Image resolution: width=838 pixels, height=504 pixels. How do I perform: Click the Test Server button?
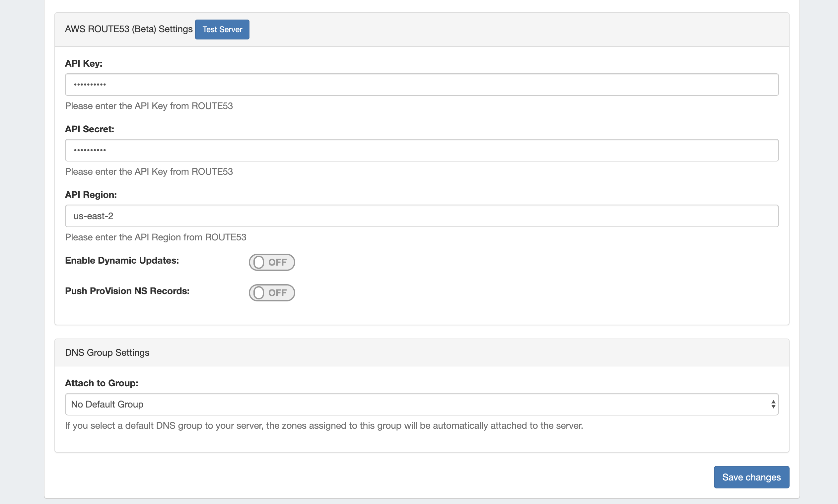[x=222, y=30]
